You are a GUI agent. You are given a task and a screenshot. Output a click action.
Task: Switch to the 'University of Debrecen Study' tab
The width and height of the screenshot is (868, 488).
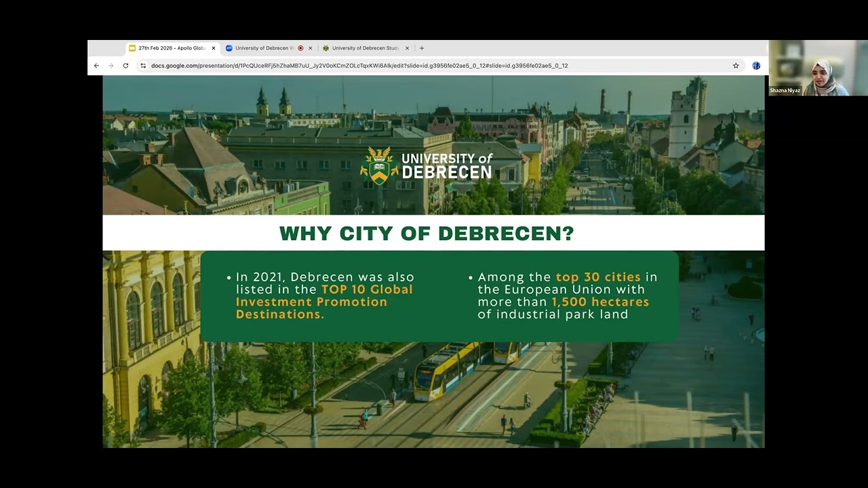[366, 48]
